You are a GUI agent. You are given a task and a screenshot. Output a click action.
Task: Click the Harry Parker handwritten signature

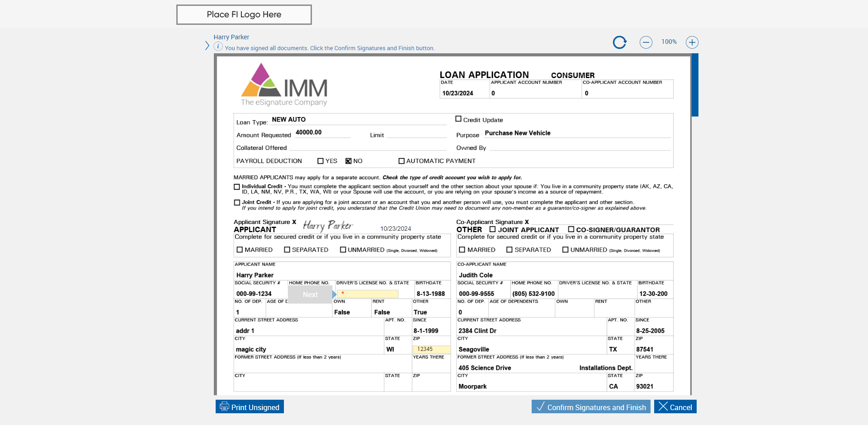click(x=328, y=225)
